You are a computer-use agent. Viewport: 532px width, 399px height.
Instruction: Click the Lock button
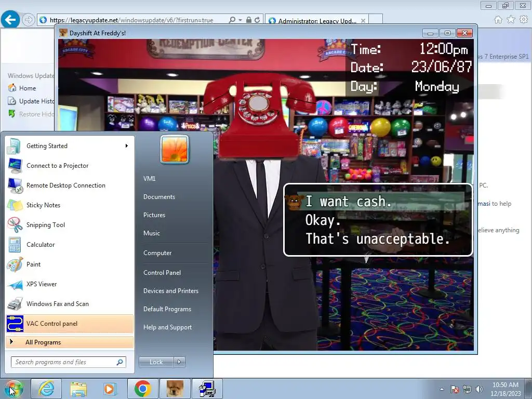[156, 362]
